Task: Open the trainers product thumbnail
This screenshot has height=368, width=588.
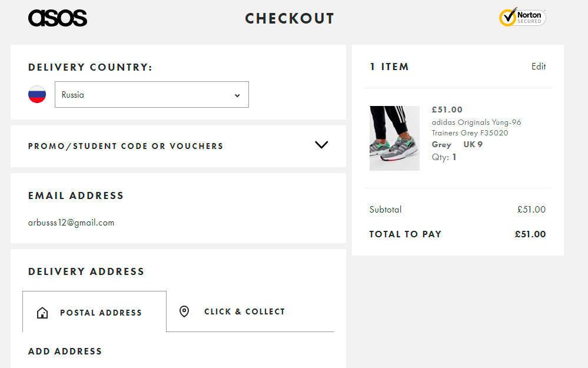Action: coord(394,138)
